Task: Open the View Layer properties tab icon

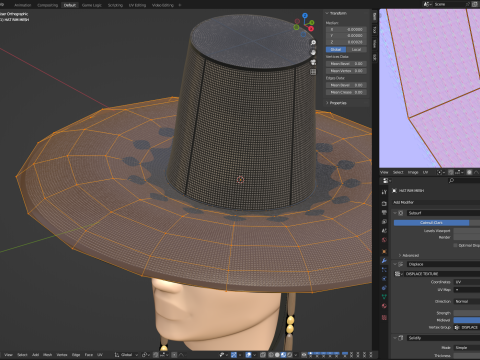Action: click(x=384, y=222)
